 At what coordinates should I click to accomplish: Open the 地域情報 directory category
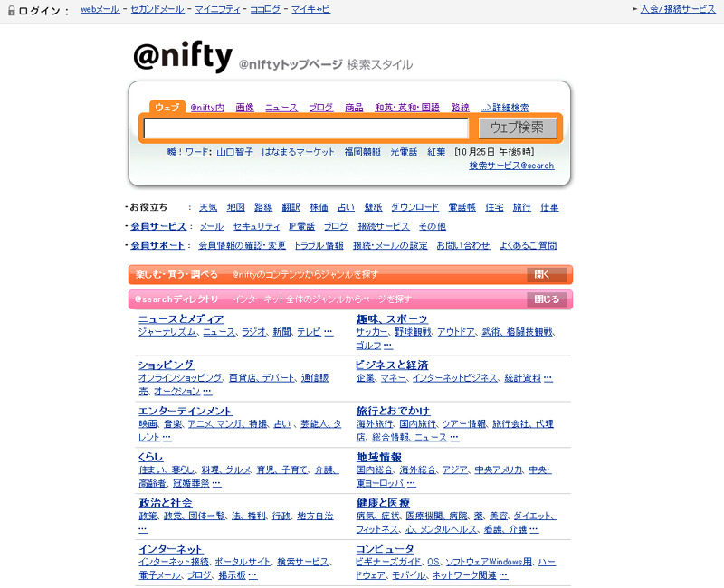(x=378, y=457)
